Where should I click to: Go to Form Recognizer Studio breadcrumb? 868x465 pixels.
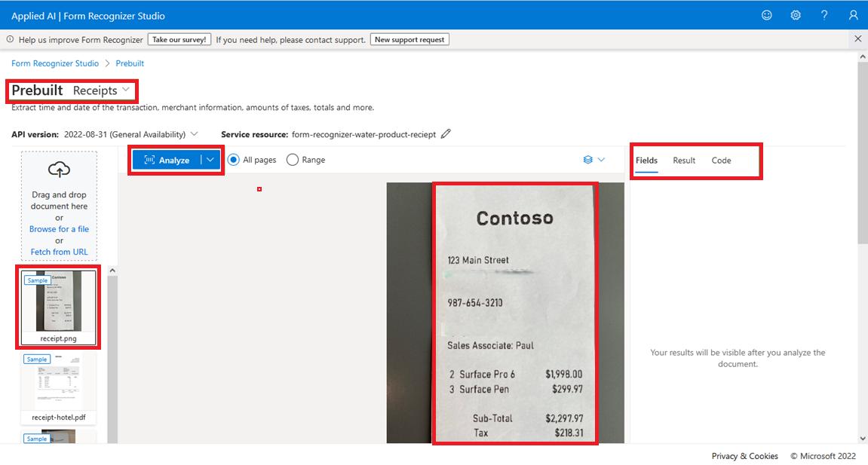click(x=55, y=63)
